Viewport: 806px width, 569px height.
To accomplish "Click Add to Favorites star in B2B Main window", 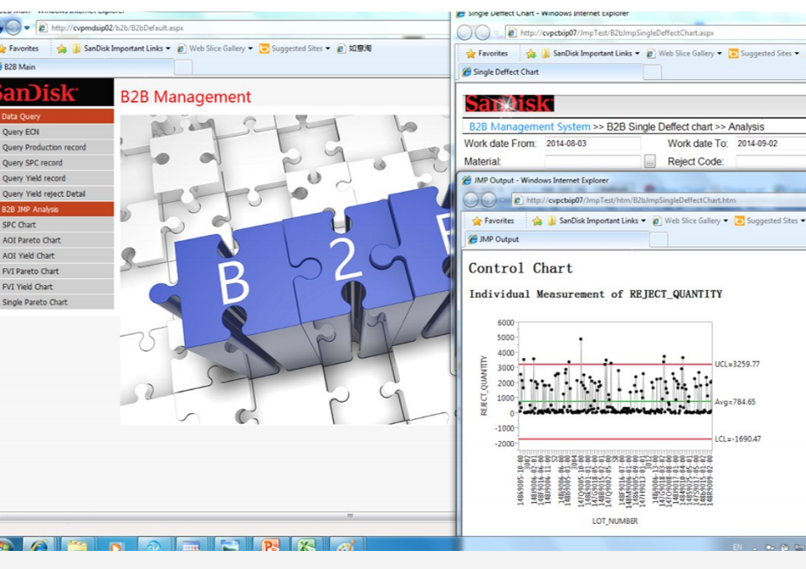I will point(62,48).
